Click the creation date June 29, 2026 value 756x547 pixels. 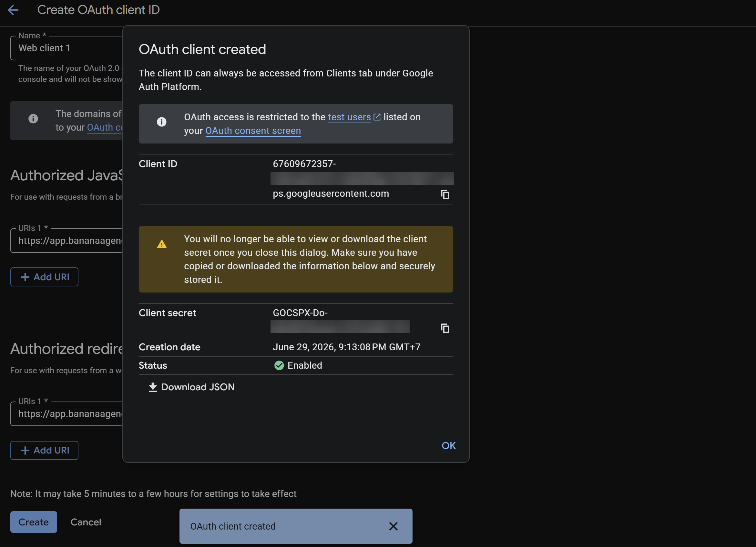pyautogui.click(x=346, y=347)
